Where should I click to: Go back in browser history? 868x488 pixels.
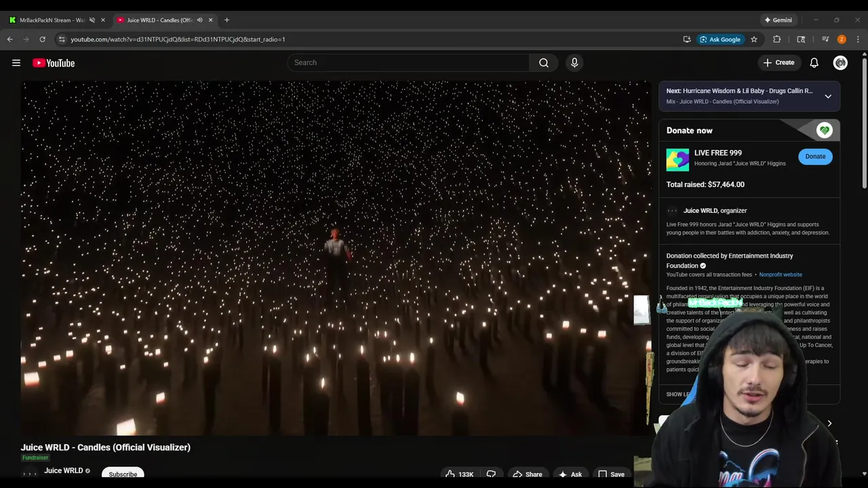tap(10, 39)
